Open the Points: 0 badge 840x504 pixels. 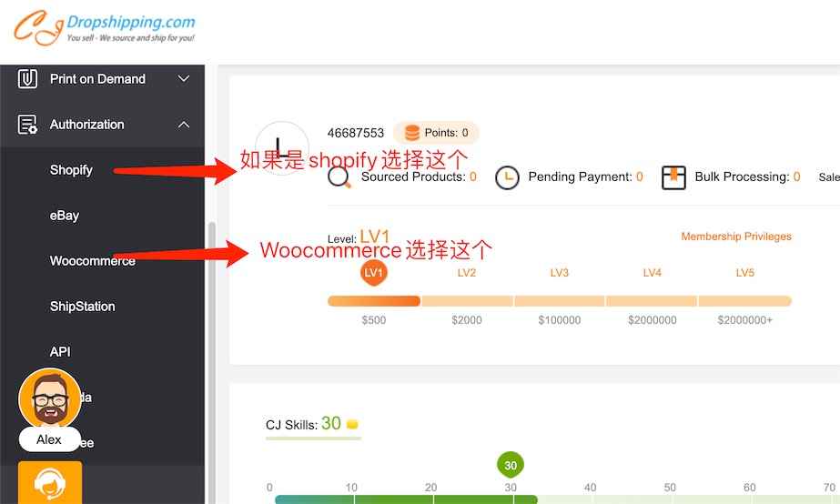tap(436, 133)
